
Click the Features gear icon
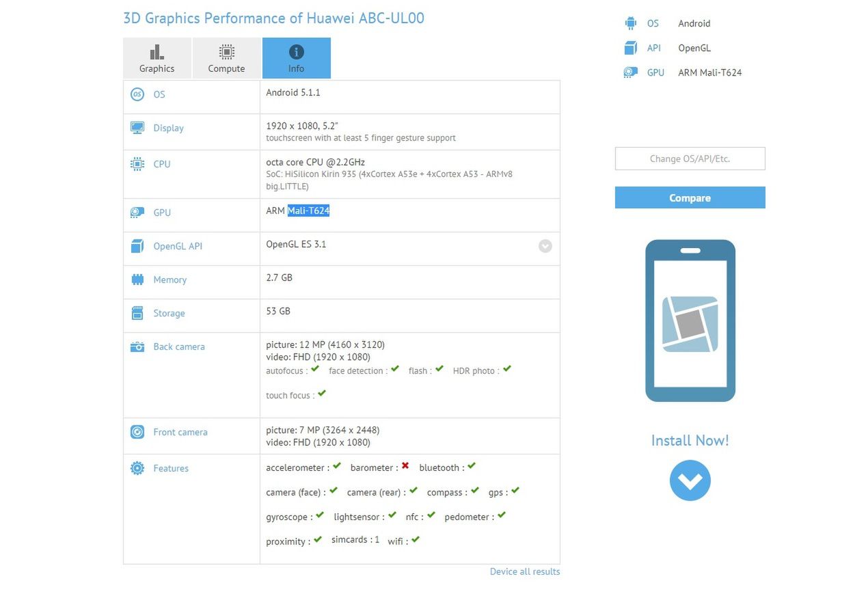tap(137, 468)
